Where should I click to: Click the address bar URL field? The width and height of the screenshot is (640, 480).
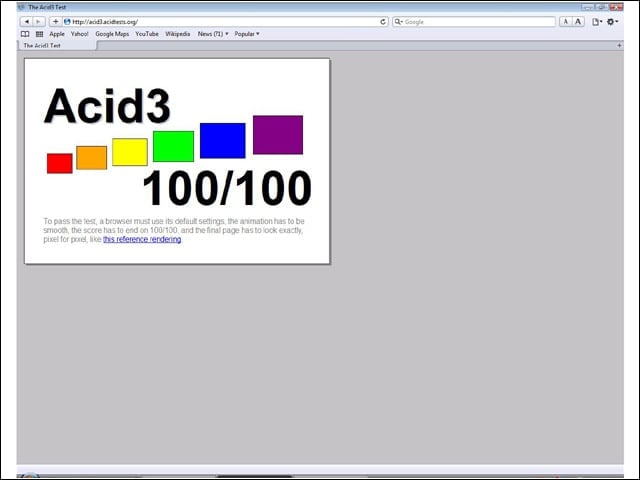click(x=224, y=22)
